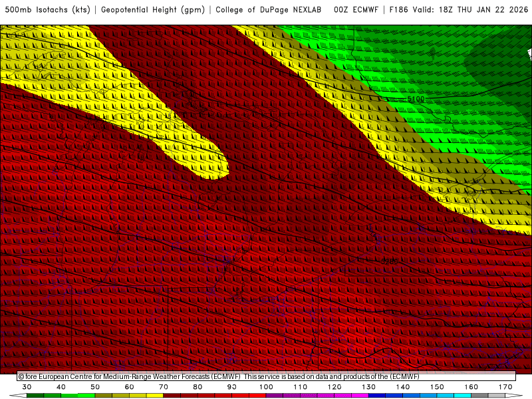Image resolution: width=532 pixels, height=399 pixels.
Task: Click the darkest green 30 kt legend swatch
Action: pos(35,395)
